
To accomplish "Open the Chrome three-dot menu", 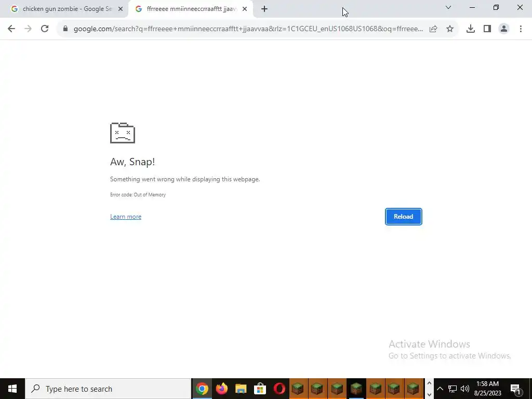I will click(521, 29).
